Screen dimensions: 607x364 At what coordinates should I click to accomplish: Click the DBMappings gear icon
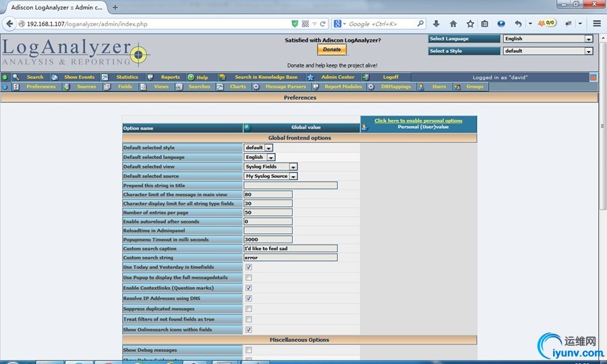pyautogui.click(x=371, y=87)
